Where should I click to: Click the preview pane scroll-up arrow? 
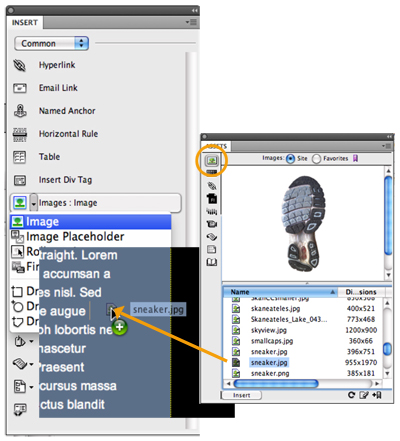pyautogui.click(x=388, y=171)
